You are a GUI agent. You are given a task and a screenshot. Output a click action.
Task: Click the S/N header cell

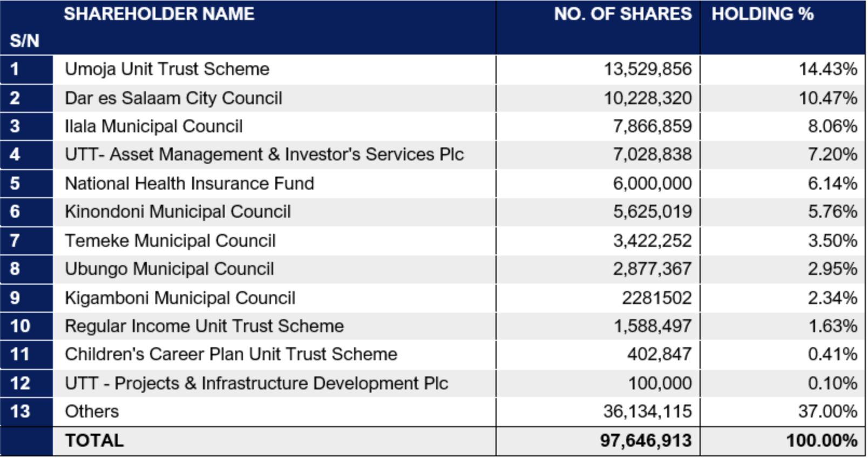click(24, 41)
